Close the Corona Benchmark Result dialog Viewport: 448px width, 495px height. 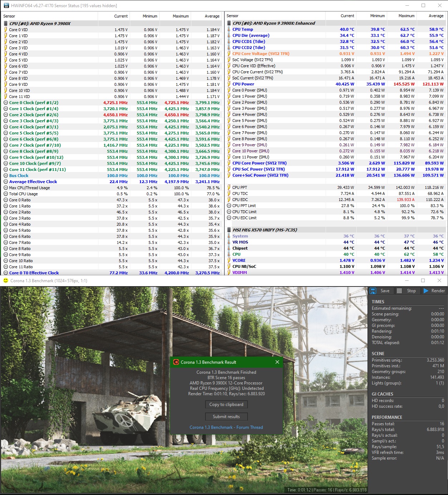point(277,362)
